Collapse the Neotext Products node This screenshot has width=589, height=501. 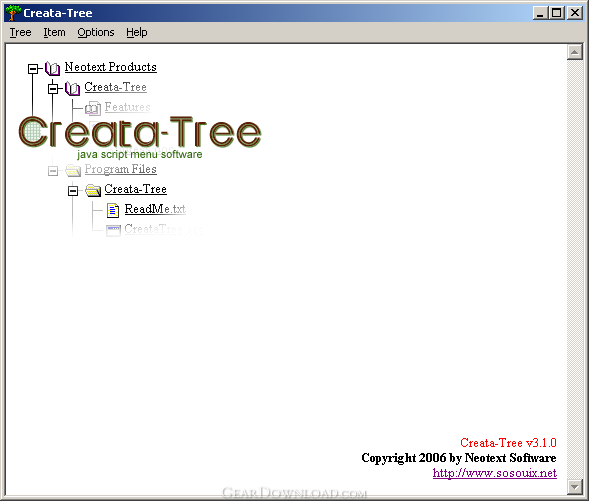[x=33, y=68]
